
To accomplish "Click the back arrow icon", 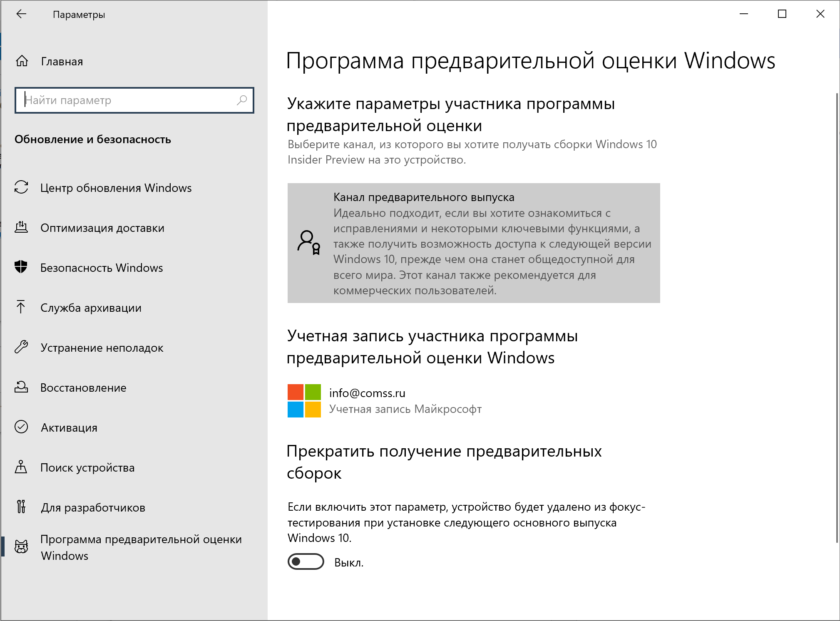I will coord(21,14).
